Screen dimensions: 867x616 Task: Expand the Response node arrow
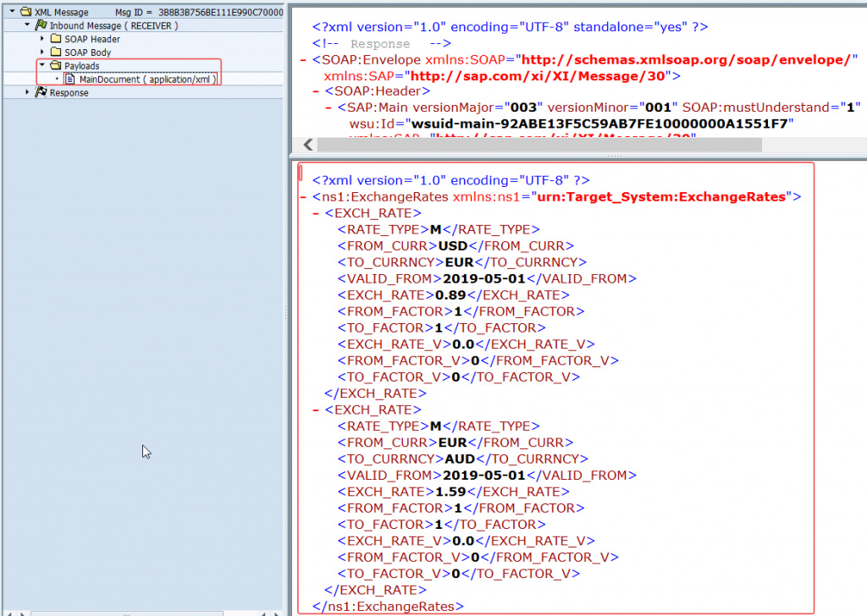(27, 92)
